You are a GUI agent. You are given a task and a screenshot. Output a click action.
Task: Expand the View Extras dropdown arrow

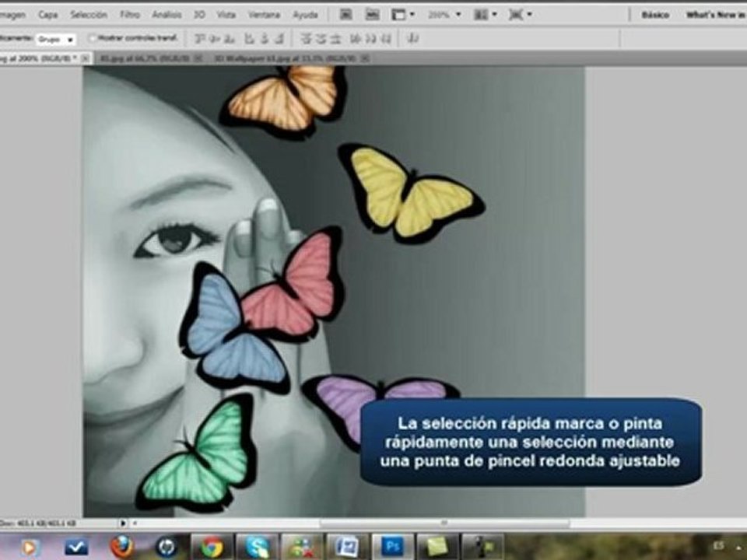[412, 15]
